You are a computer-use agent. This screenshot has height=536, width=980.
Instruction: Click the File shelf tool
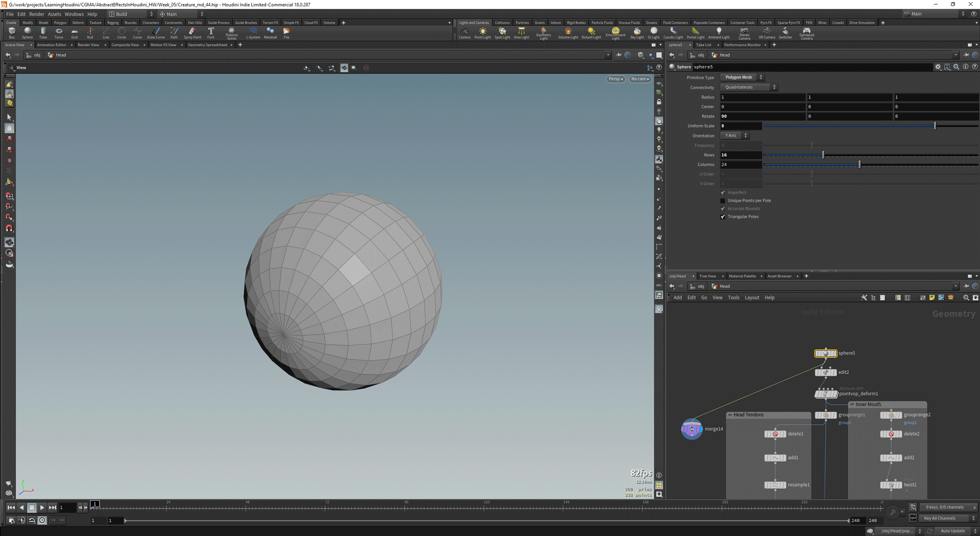pos(286,33)
